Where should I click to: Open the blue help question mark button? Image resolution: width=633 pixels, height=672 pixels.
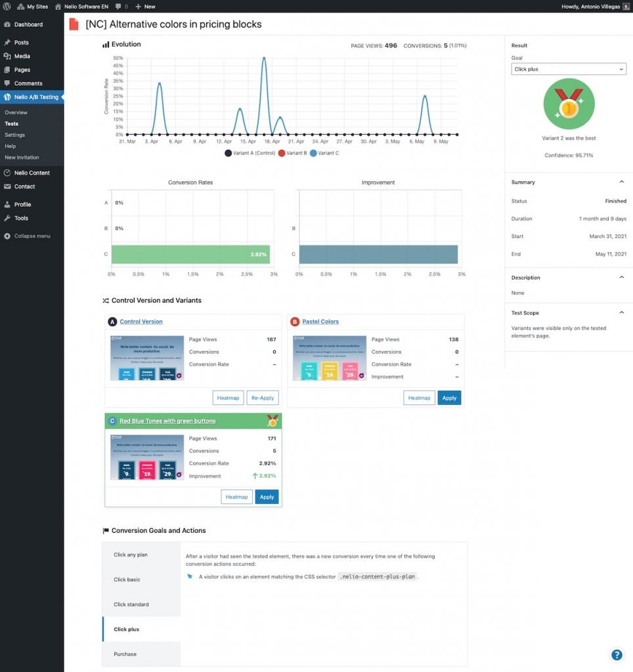coord(617,655)
